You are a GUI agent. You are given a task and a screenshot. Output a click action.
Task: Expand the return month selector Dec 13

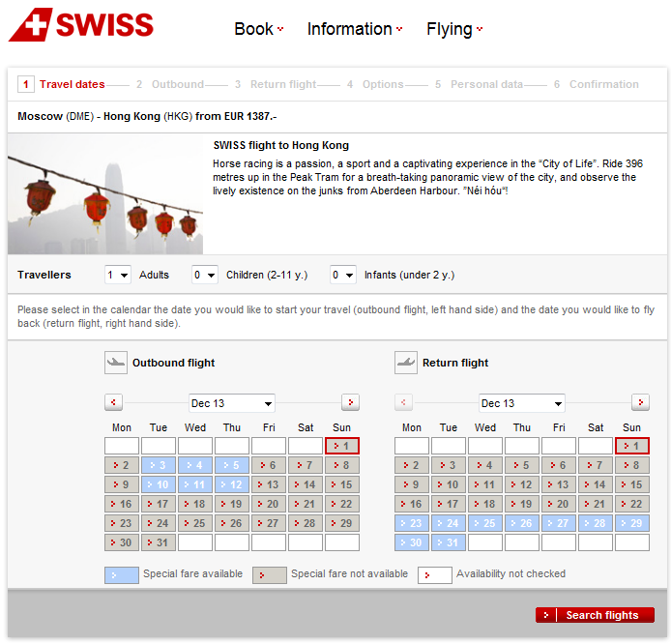click(x=522, y=403)
